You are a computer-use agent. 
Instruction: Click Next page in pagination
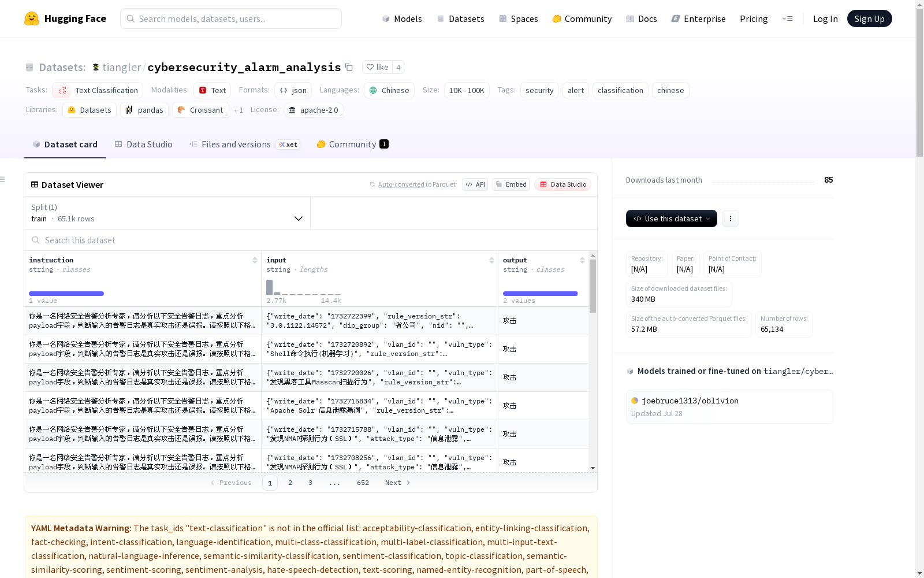point(397,483)
